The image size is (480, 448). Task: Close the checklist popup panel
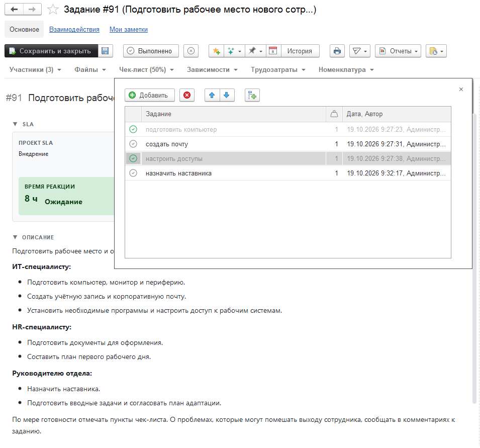(x=461, y=89)
